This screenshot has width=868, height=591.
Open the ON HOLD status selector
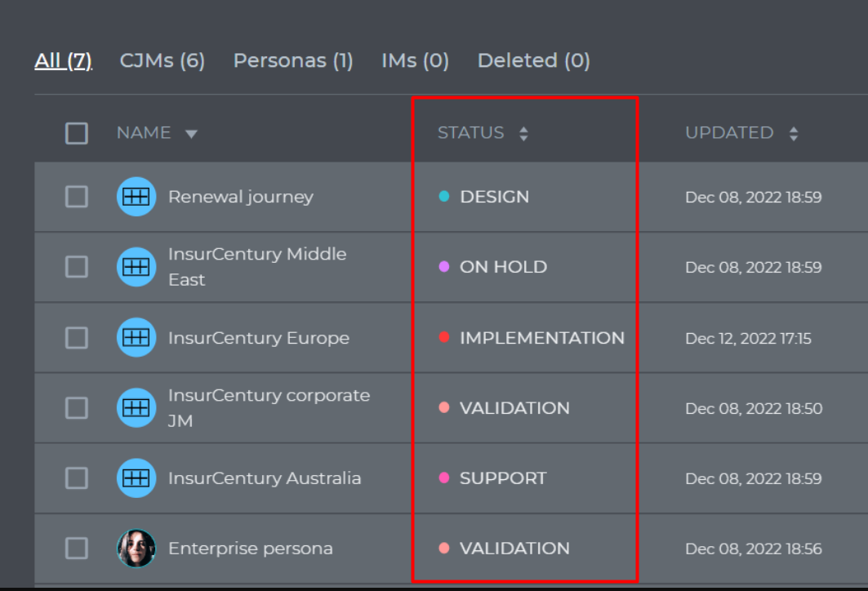coord(492,267)
